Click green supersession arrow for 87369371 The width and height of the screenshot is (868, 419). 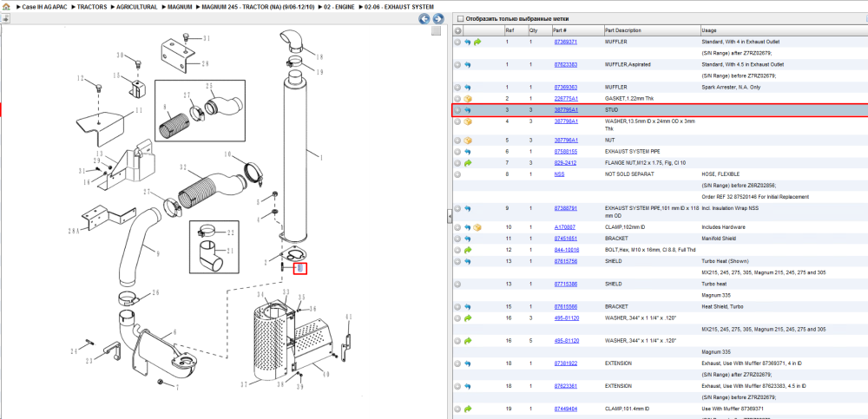(477, 42)
